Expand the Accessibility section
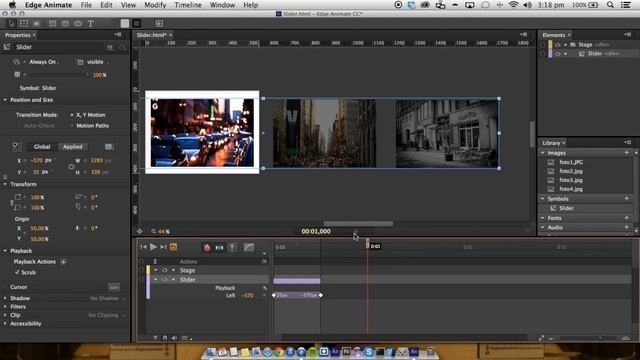This screenshot has width=640, height=360. coord(5,323)
